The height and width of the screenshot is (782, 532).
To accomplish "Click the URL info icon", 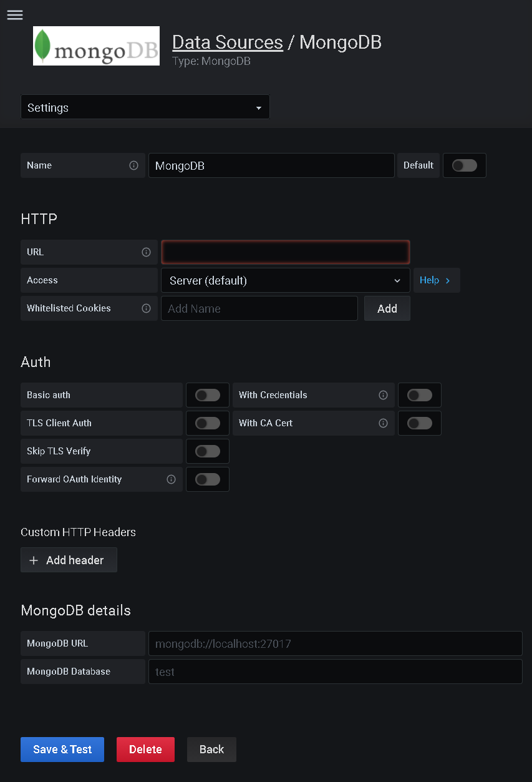I will [x=146, y=252].
